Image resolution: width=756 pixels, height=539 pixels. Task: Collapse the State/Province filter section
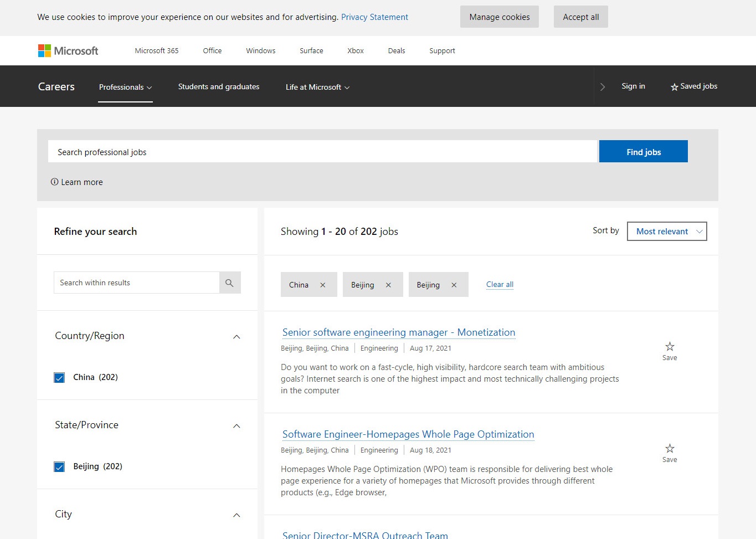coord(236,426)
